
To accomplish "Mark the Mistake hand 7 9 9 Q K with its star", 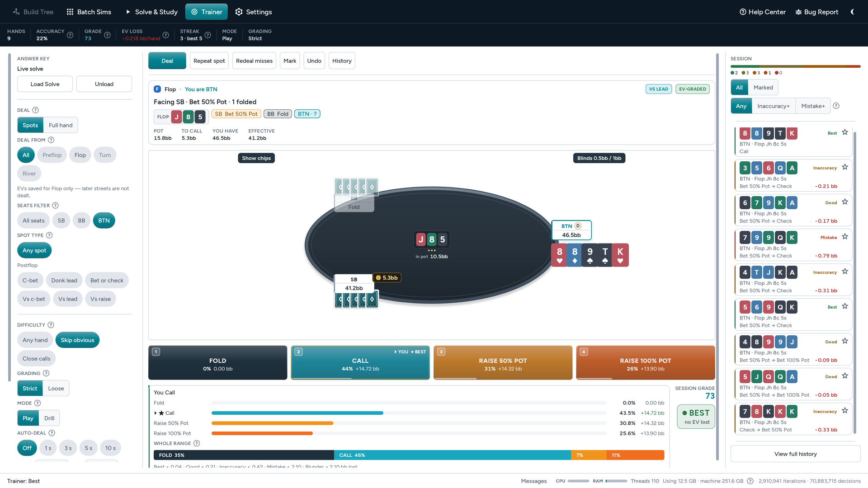I will [x=845, y=237].
